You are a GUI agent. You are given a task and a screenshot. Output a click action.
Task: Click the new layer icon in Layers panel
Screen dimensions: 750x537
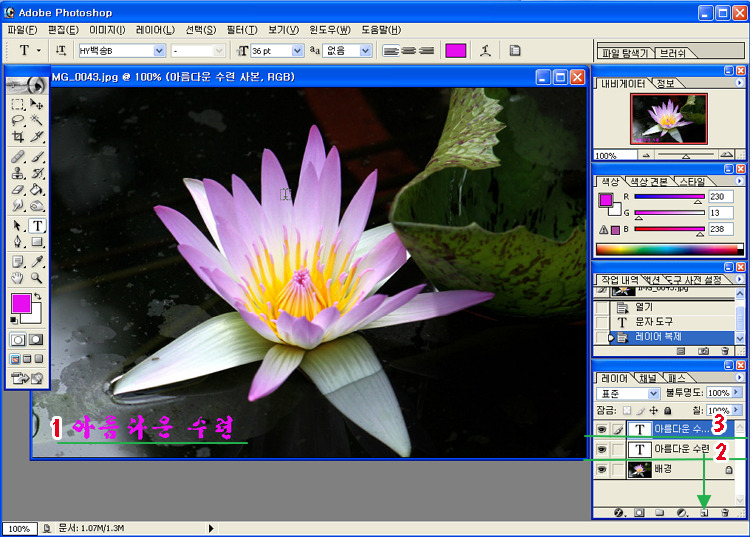pos(703,512)
